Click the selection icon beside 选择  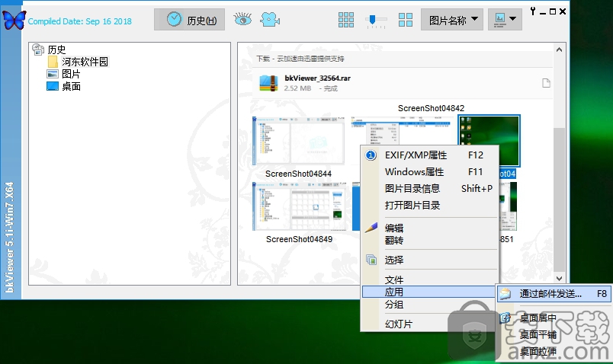(371, 260)
